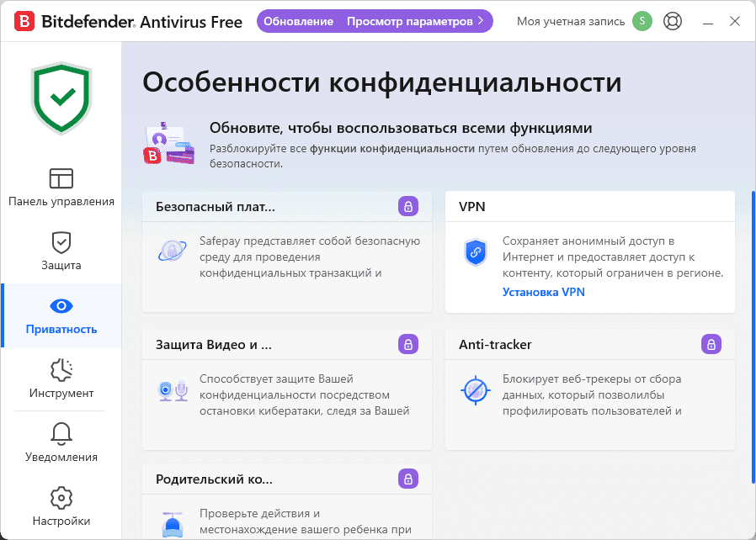Click the lock icon on Anti-tracker card

[711, 344]
